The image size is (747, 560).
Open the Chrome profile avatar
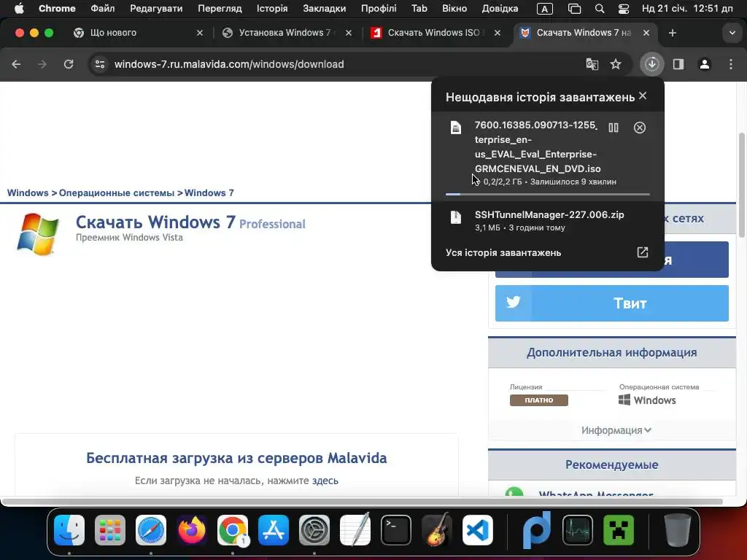[x=705, y=64]
